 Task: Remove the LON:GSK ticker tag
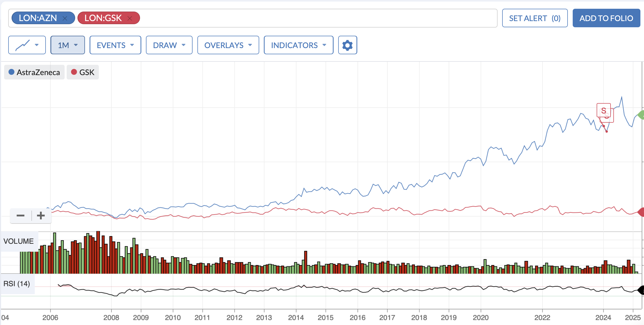130,18
